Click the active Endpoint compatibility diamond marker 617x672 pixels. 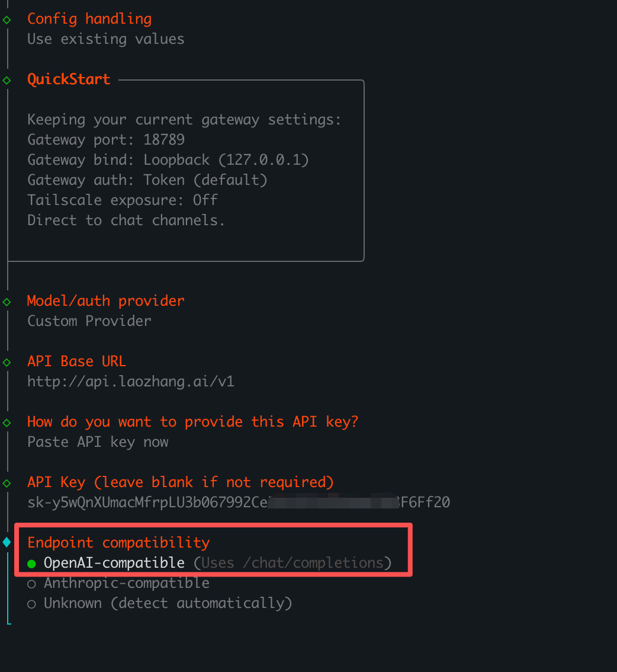7,542
